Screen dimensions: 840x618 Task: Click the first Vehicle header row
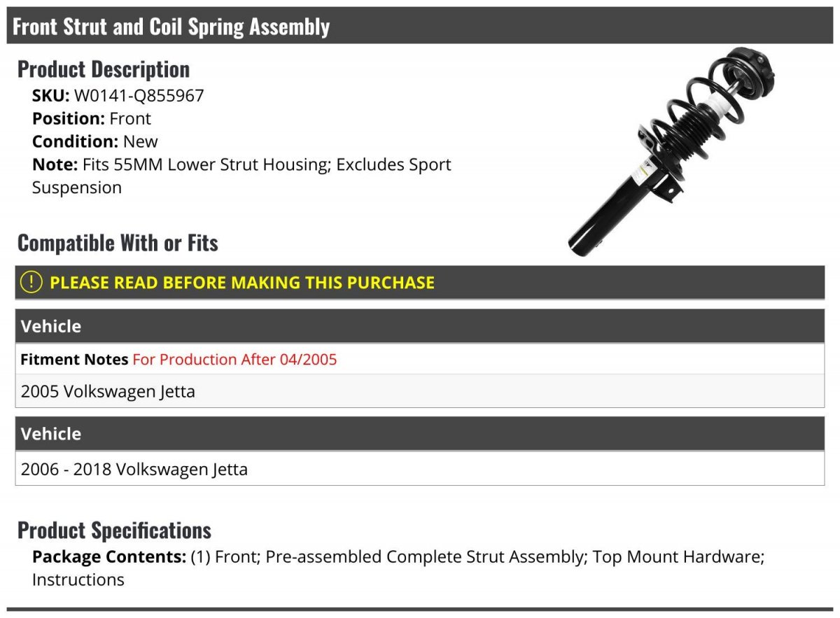point(420,326)
